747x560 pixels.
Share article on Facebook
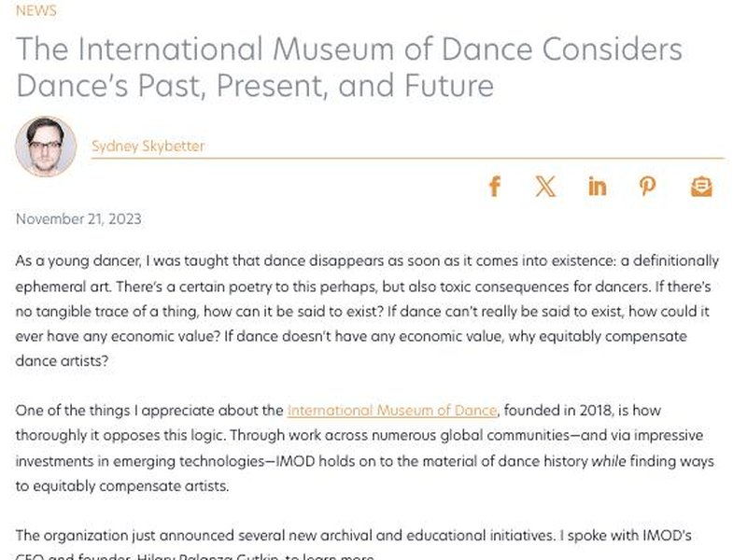coord(495,186)
